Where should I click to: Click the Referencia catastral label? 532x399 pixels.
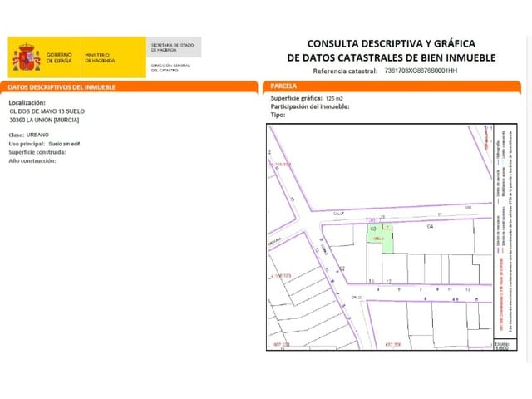coord(345,71)
